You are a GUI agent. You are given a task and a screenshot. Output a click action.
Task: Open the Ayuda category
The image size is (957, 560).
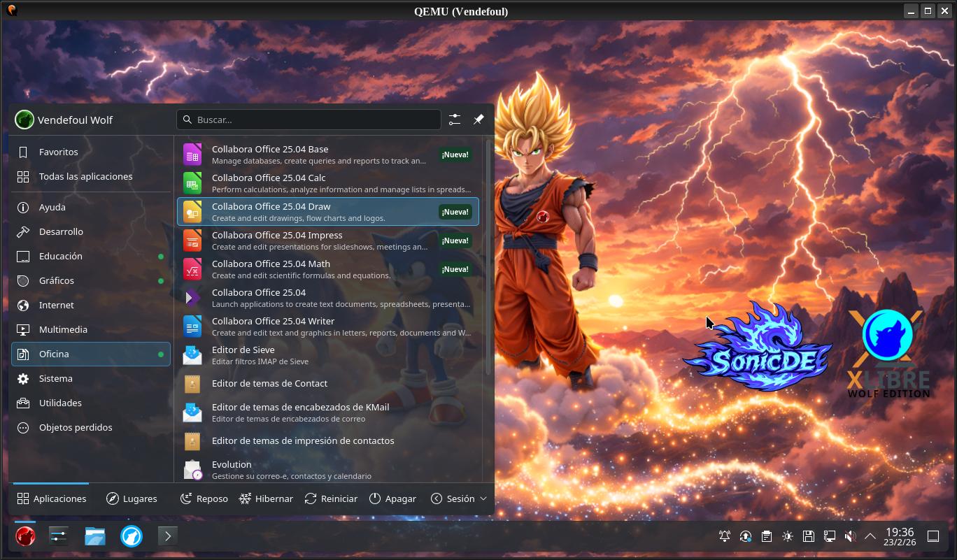coord(91,207)
